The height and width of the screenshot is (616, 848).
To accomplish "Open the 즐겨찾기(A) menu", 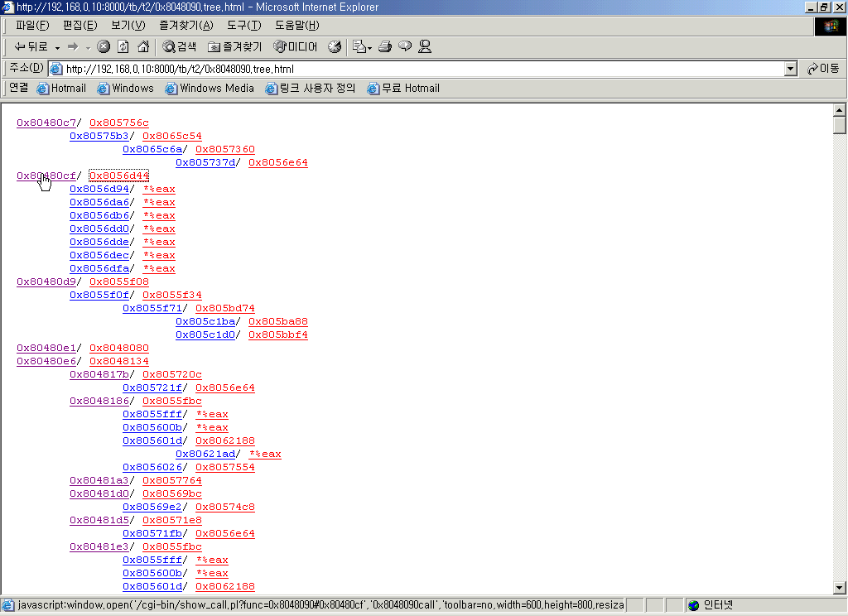I will [x=186, y=26].
